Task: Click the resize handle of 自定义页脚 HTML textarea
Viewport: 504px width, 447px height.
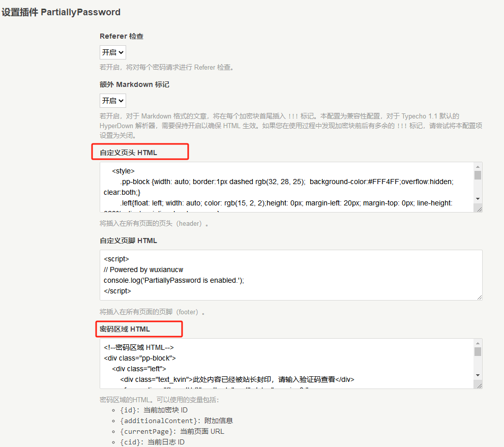Action: coord(479,296)
